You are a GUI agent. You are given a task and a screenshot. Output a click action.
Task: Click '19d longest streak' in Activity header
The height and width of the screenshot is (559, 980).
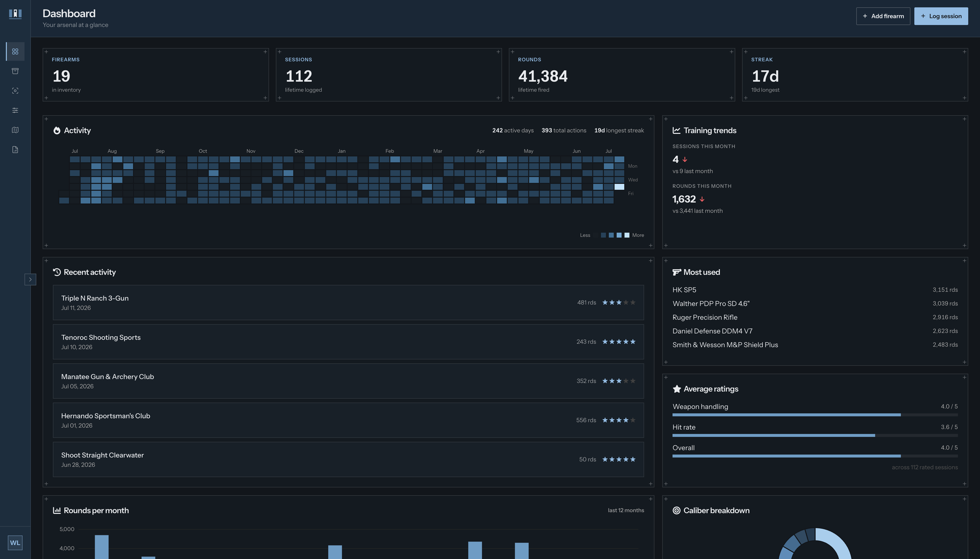[x=619, y=130]
